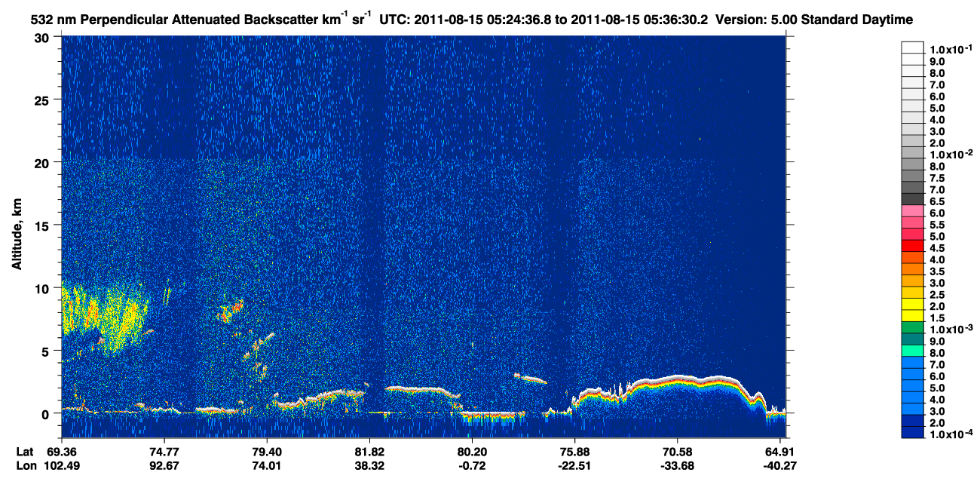Click latitude value 80.20
This screenshot has height=503, width=980.
tap(471, 451)
